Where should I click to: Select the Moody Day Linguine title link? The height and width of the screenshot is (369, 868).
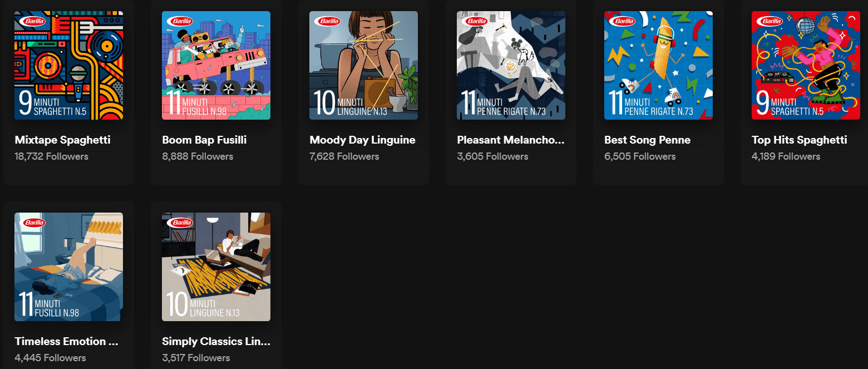pos(362,140)
